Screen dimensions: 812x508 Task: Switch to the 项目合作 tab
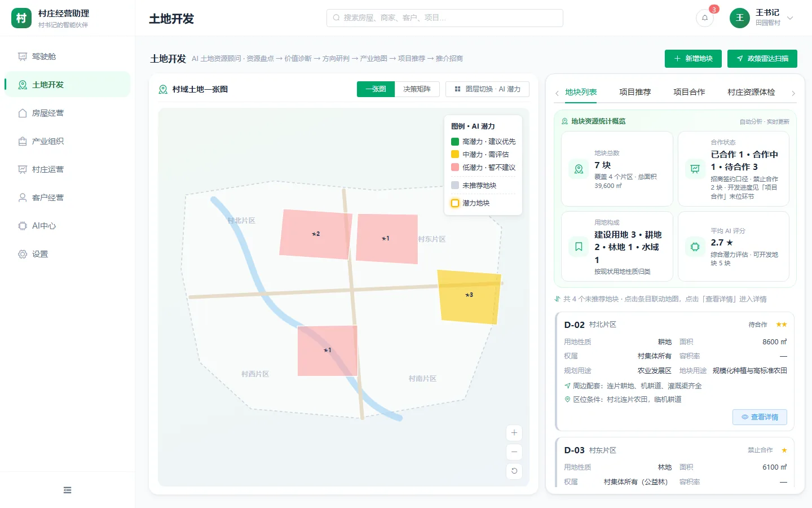point(689,92)
